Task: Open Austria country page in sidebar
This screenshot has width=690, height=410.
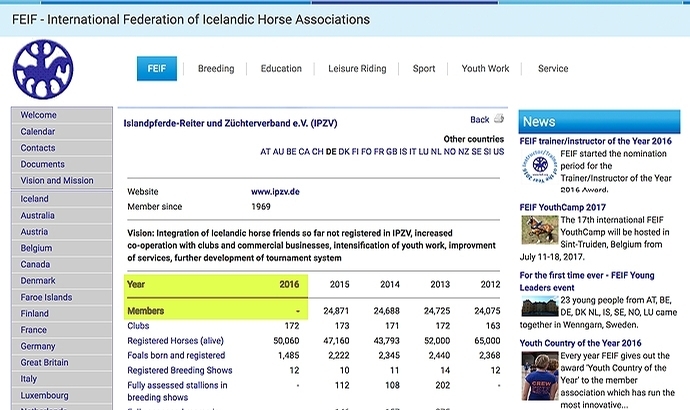Action: (62, 231)
